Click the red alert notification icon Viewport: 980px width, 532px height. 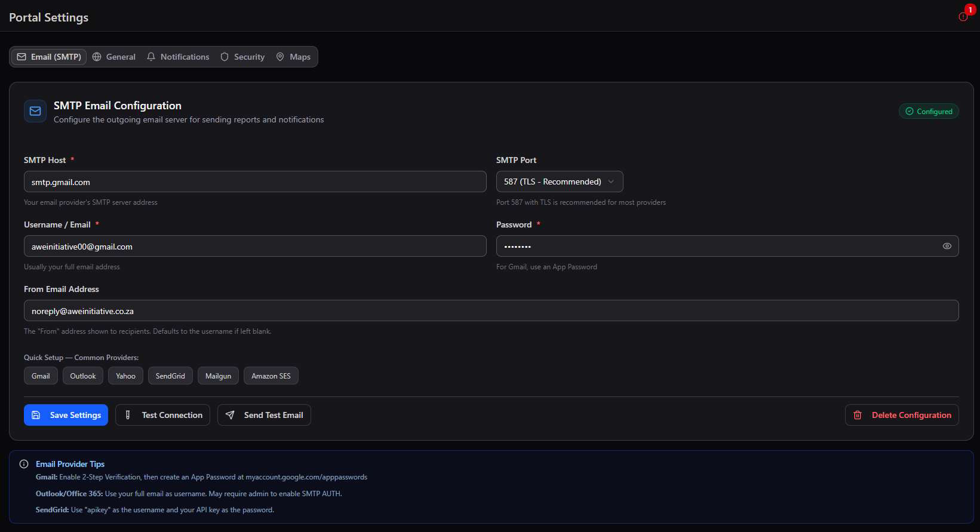tap(963, 17)
